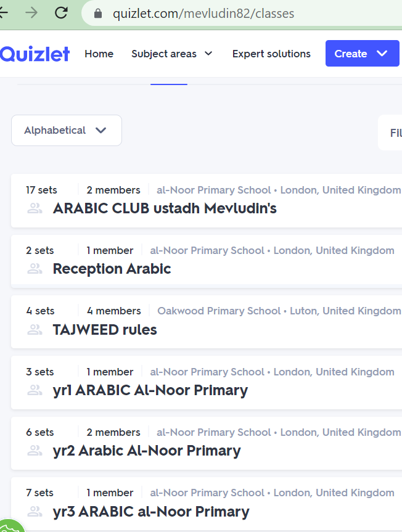Click the group icon beside ARABIC CLUB class
This screenshot has height=532, width=402.
(35, 208)
